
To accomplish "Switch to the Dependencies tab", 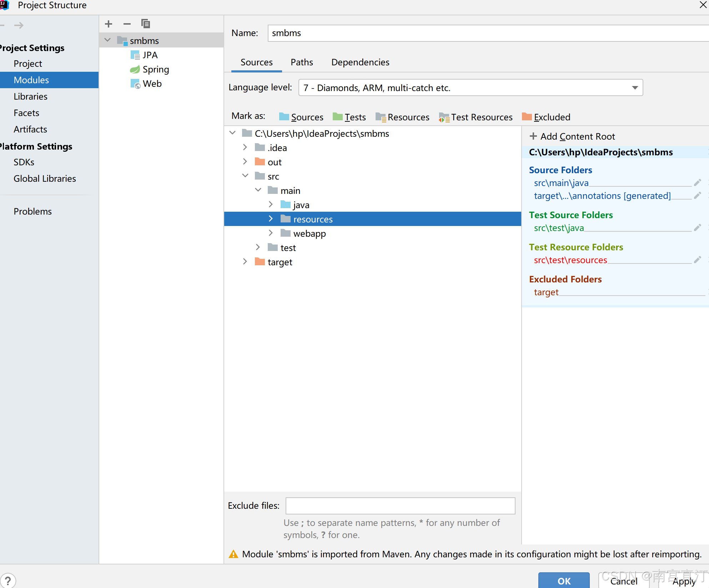I will coord(360,62).
